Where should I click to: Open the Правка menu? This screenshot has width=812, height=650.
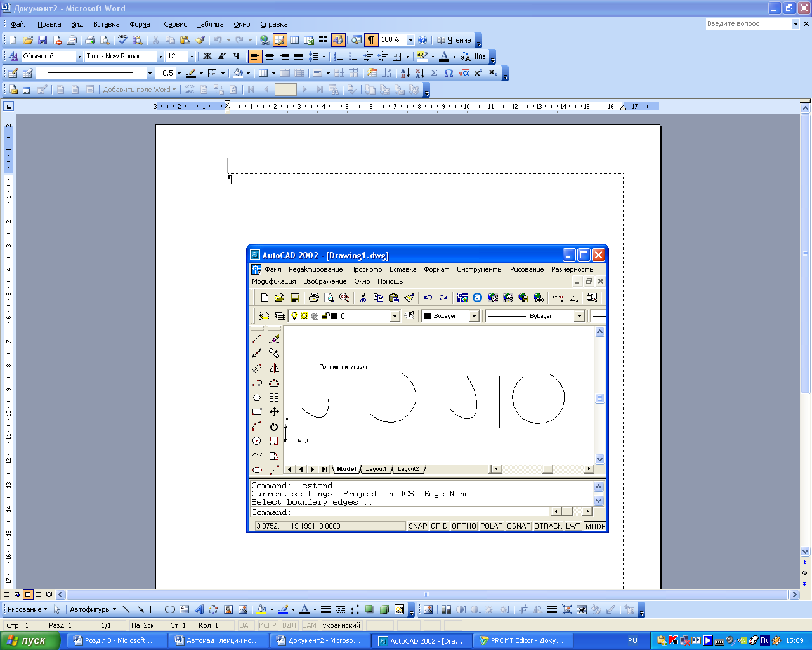point(49,24)
